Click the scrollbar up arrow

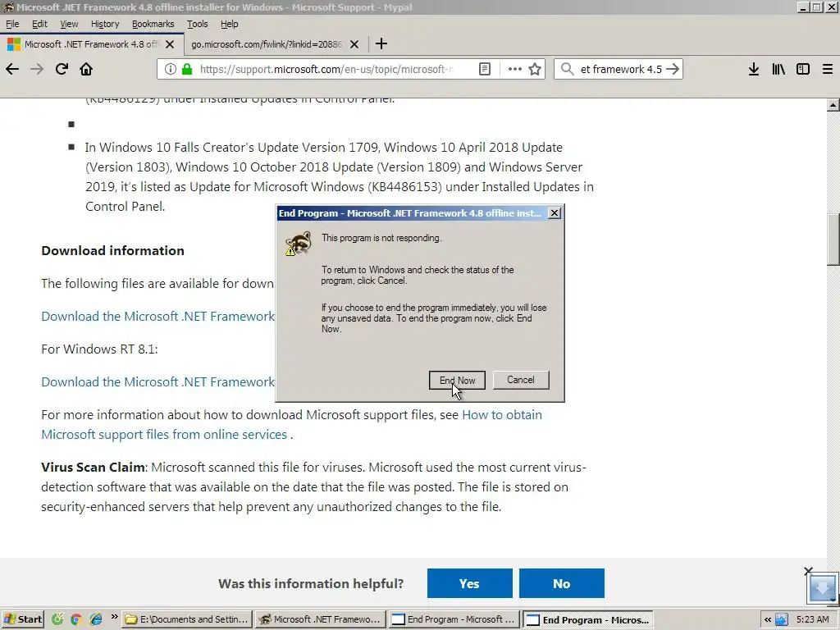point(833,105)
